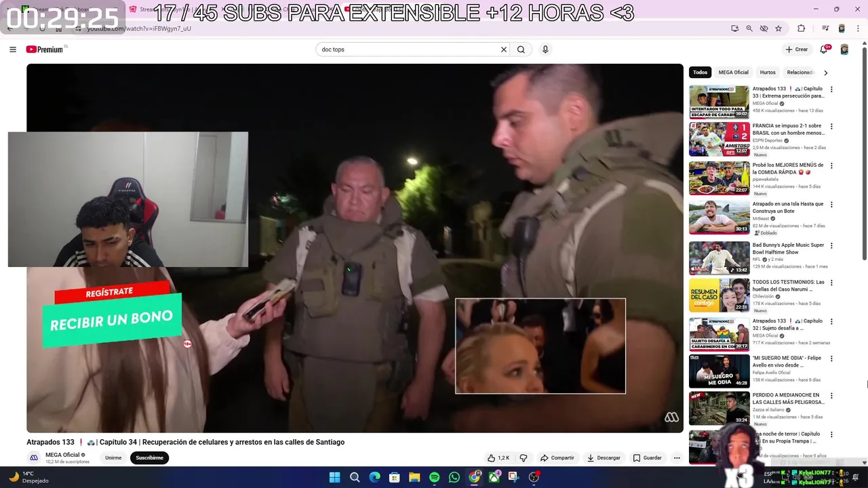Bookmark this page with star icon
Screen dimensions: 868x488
(778, 28)
